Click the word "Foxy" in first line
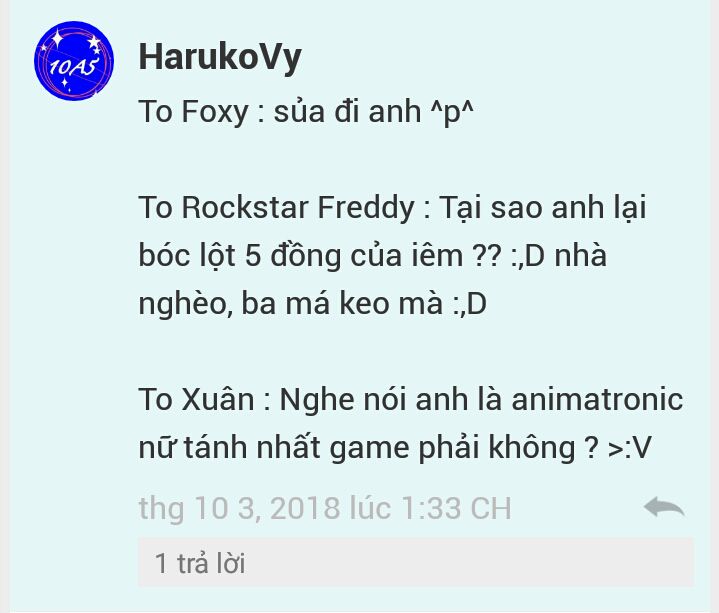 point(215,112)
